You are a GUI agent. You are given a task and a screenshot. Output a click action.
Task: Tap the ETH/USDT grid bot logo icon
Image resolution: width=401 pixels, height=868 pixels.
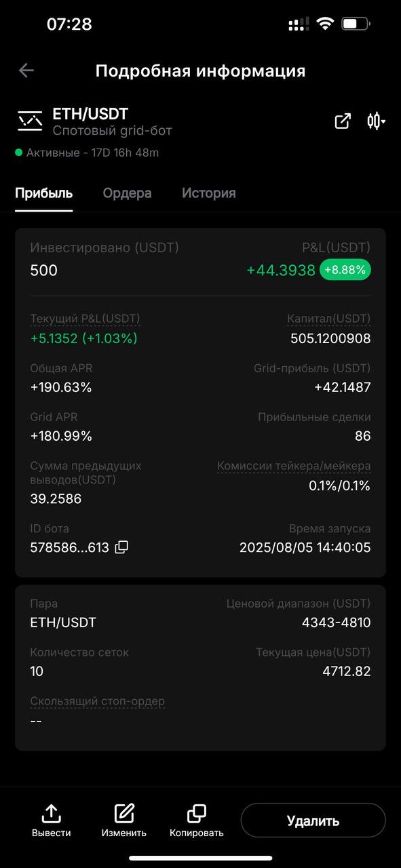click(x=30, y=121)
